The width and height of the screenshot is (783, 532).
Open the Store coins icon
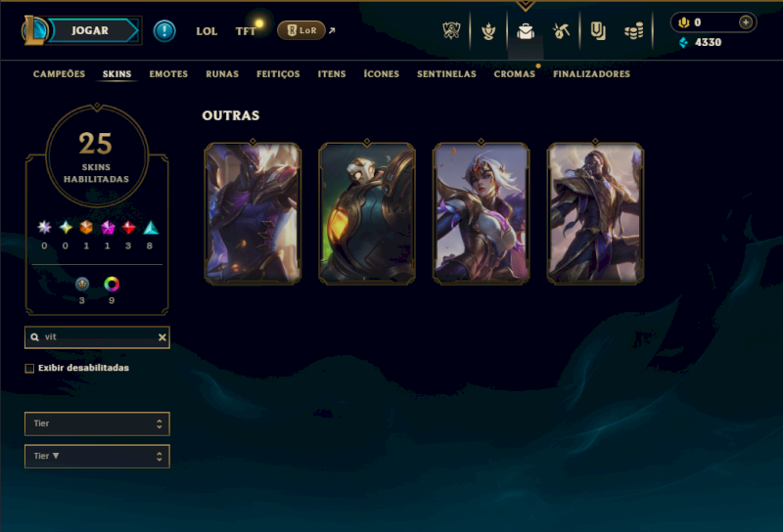pyautogui.click(x=633, y=32)
